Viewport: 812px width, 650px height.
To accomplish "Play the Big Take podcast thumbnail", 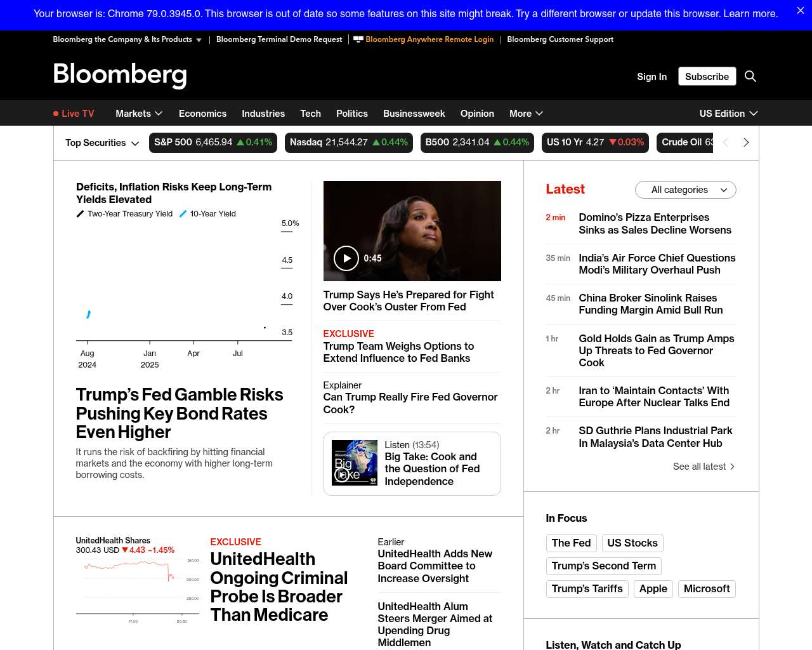I will [355, 463].
